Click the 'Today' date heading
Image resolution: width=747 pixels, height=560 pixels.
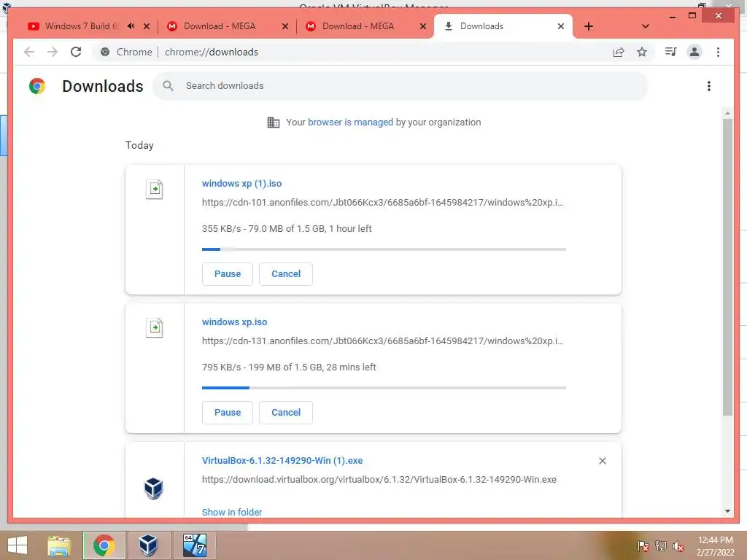click(139, 145)
